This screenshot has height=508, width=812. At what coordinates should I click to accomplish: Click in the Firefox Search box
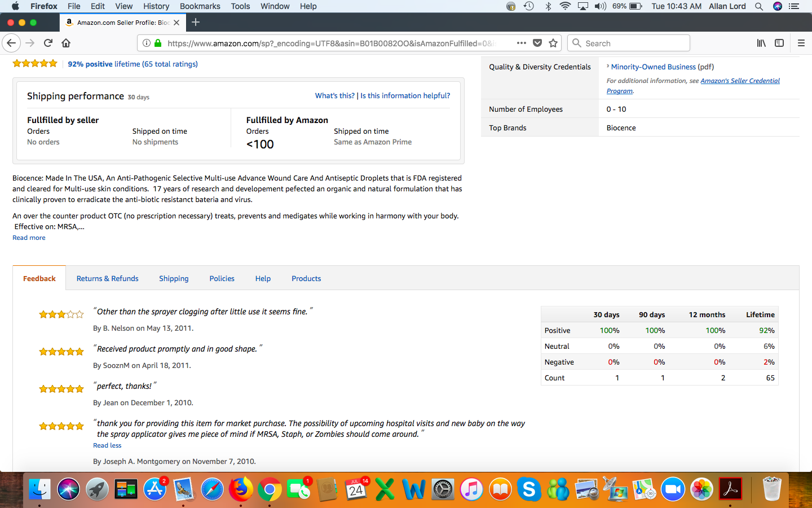[x=629, y=43]
